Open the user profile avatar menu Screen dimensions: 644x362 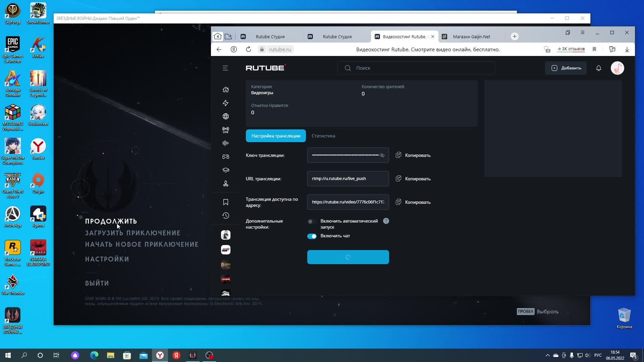pyautogui.click(x=617, y=68)
